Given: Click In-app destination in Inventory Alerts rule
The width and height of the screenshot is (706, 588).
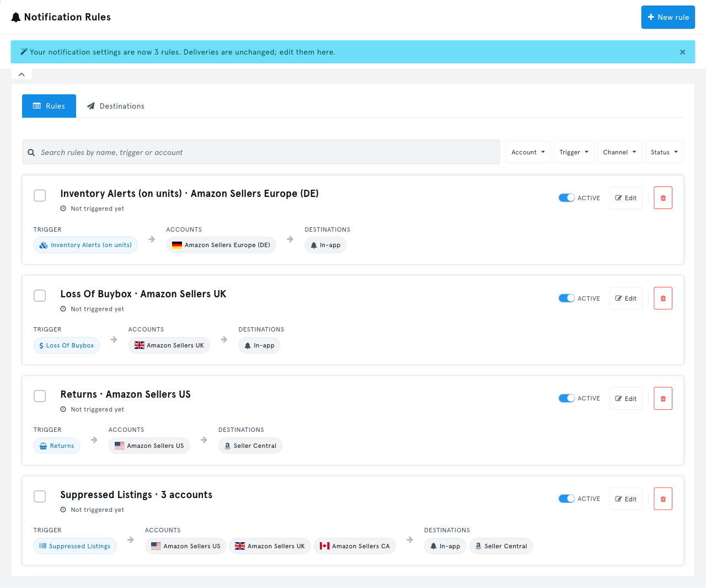Looking at the screenshot, I should click(325, 245).
